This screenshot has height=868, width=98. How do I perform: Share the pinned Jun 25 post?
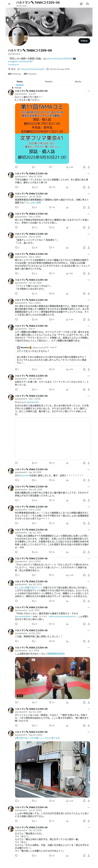coord(89,167)
